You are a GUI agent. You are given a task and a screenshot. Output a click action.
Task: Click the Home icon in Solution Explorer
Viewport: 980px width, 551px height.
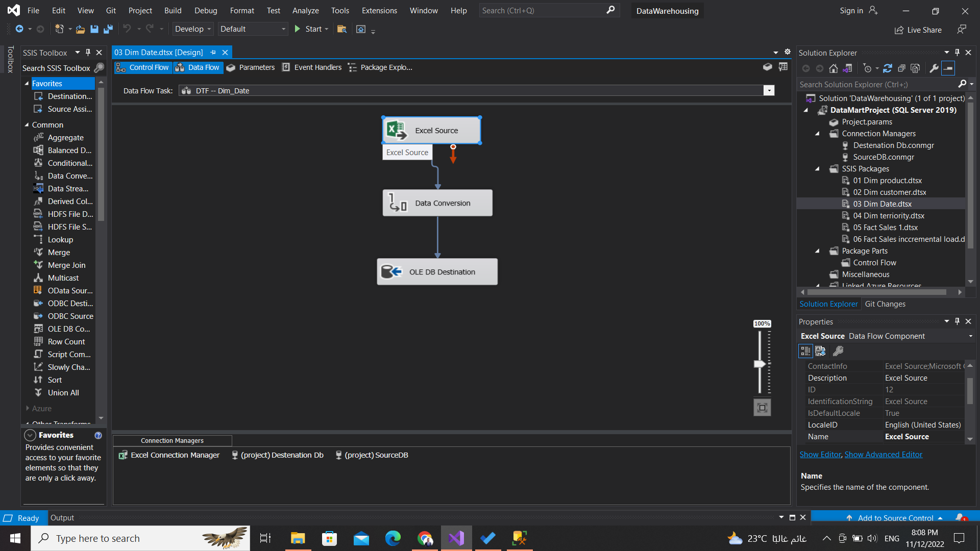(834, 68)
